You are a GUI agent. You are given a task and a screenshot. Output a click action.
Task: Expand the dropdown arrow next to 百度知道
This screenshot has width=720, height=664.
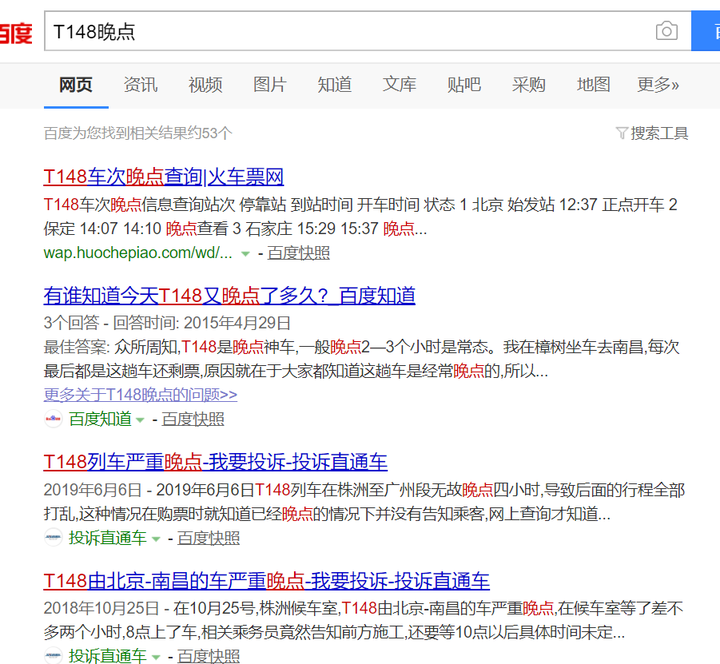coord(140,420)
